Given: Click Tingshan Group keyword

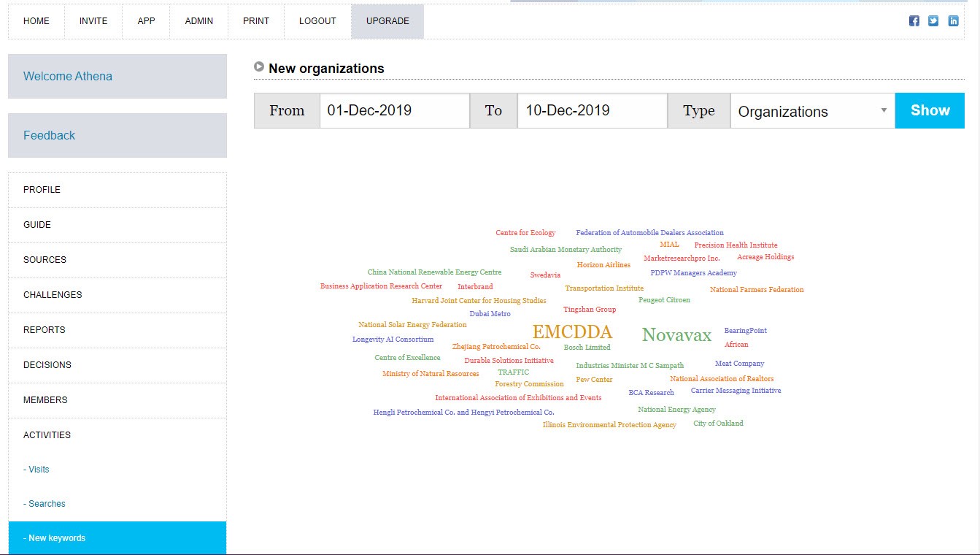Looking at the screenshot, I should tap(590, 310).
